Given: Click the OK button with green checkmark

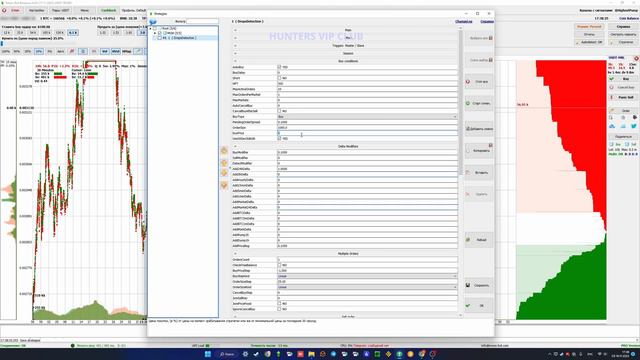Looking at the screenshot, I should (479, 305).
